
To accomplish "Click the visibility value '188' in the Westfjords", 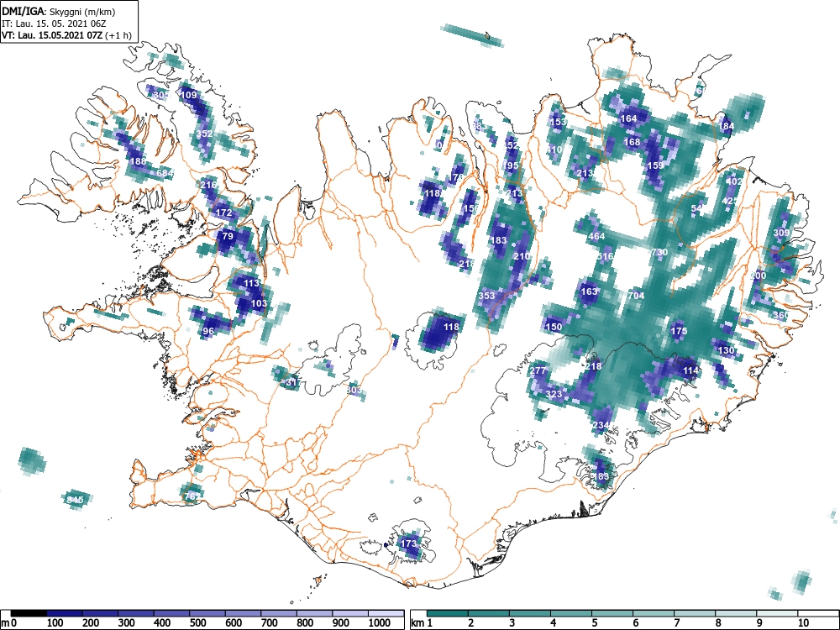I will tap(138, 161).
